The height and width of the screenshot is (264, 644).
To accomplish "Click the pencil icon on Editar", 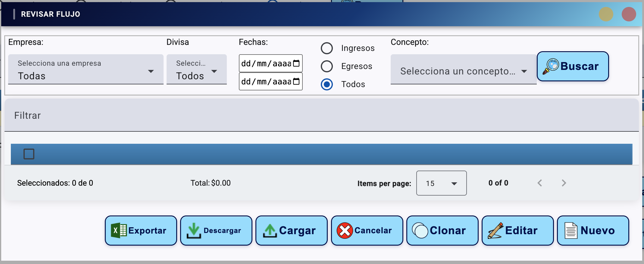I will [x=496, y=231].
